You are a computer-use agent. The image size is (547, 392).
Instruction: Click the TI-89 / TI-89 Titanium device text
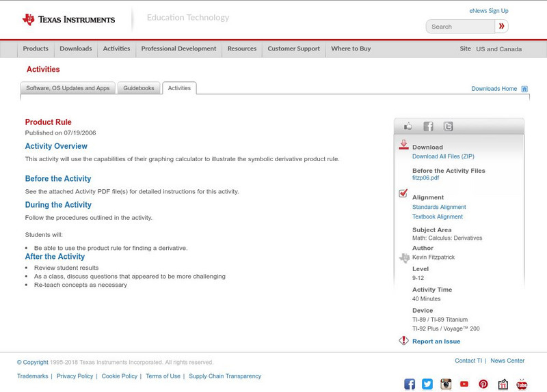pyautogui.click(x=440, y=320)
